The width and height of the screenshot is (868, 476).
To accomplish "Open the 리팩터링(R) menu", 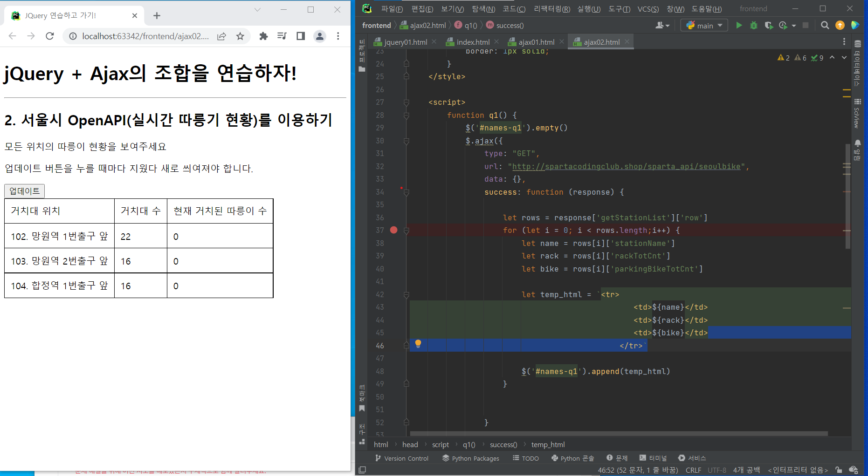I will (x=552, y=9).
